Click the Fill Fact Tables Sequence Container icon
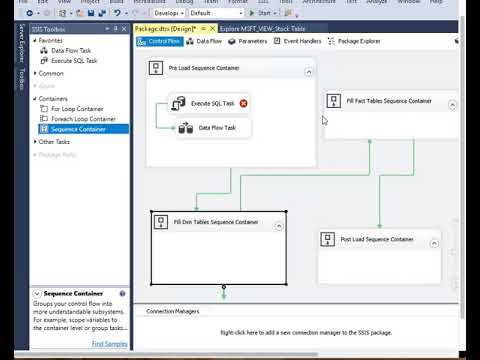The height and width of the screenshot is (360, 480). click(x=333, y=101)
